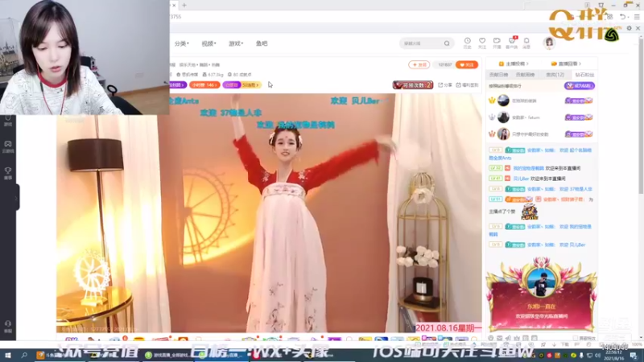Open the settings gear near the browser top right

(x=630, y=28)
